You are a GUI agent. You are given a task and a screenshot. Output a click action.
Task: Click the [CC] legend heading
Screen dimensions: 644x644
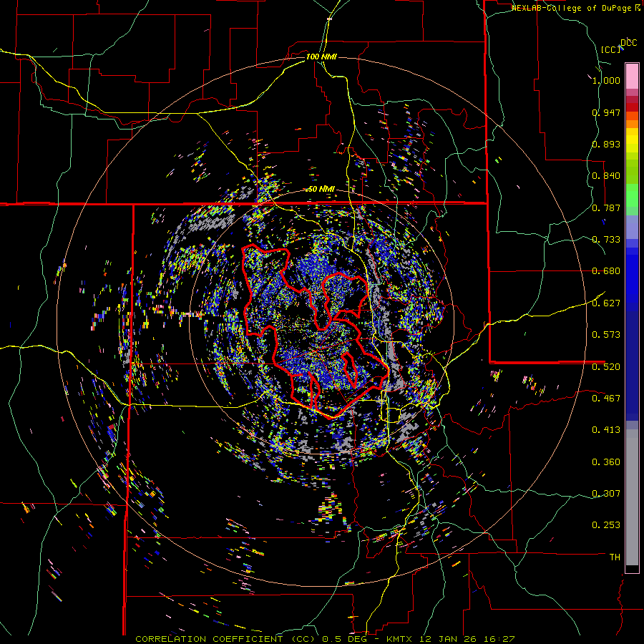[x=611, y=49]
